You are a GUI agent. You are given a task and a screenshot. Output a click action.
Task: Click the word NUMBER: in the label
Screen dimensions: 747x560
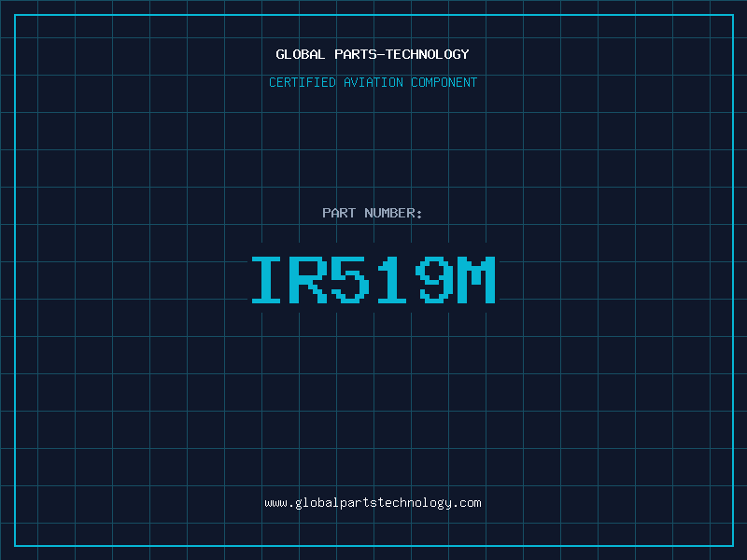pyautogui.click(x=393, y=213)
